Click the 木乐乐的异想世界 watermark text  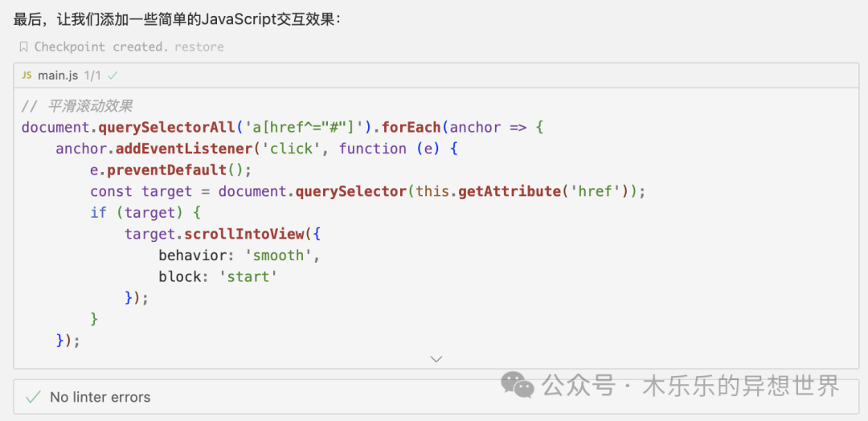[741, 386]
